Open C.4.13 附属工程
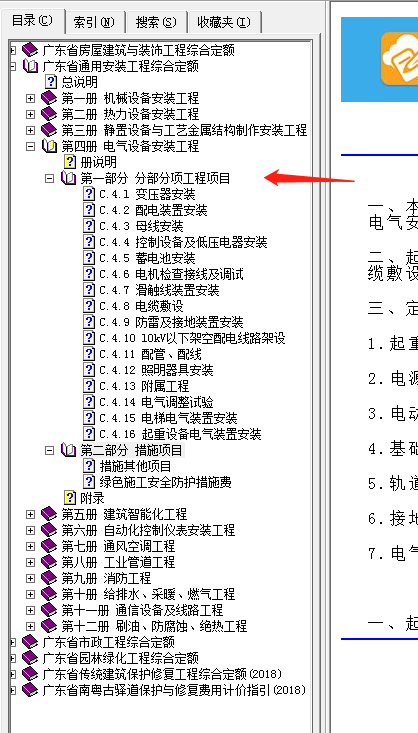418x733 pixels. (x=144, y=386)
